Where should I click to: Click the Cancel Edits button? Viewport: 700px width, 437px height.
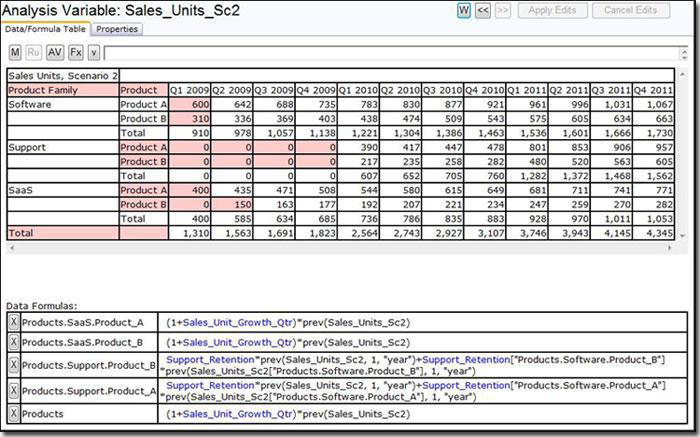coord(630,10)
